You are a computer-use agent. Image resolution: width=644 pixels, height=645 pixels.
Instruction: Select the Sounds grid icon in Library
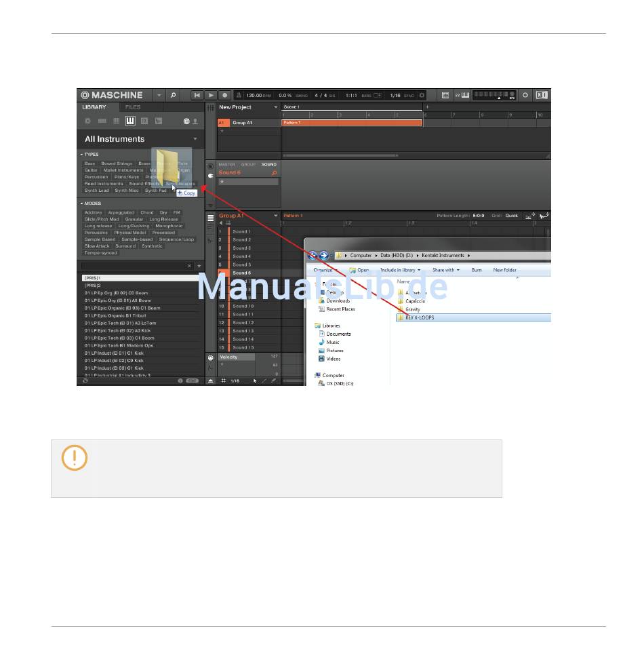point(117,121)
